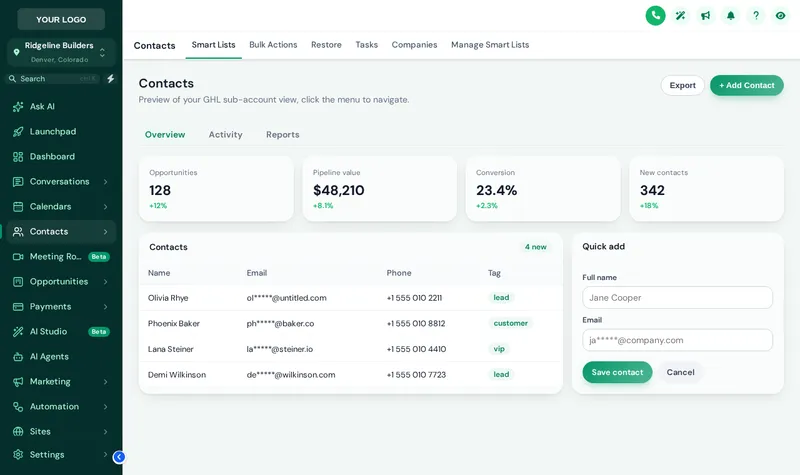Collapse the sidebar with blue arrow button
Screen dimensions: 800x475
pos(119,457)
